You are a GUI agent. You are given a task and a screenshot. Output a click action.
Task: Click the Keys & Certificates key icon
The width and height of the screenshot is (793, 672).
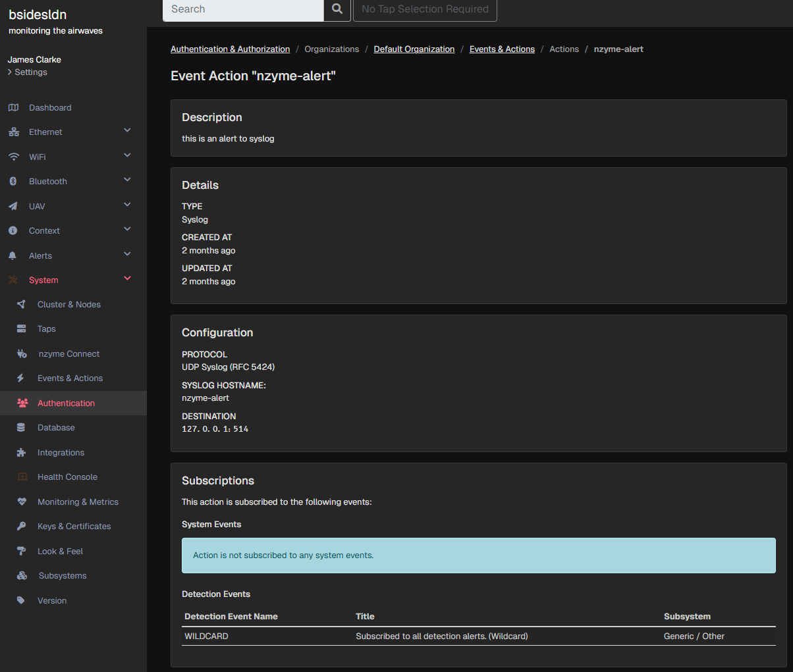tap(22, 527)
